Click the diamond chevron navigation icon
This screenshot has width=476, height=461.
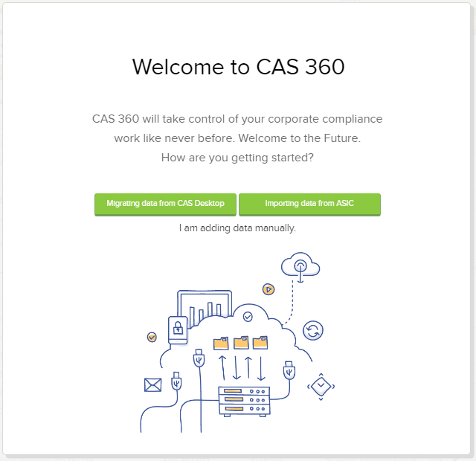(x=321, y=386)
